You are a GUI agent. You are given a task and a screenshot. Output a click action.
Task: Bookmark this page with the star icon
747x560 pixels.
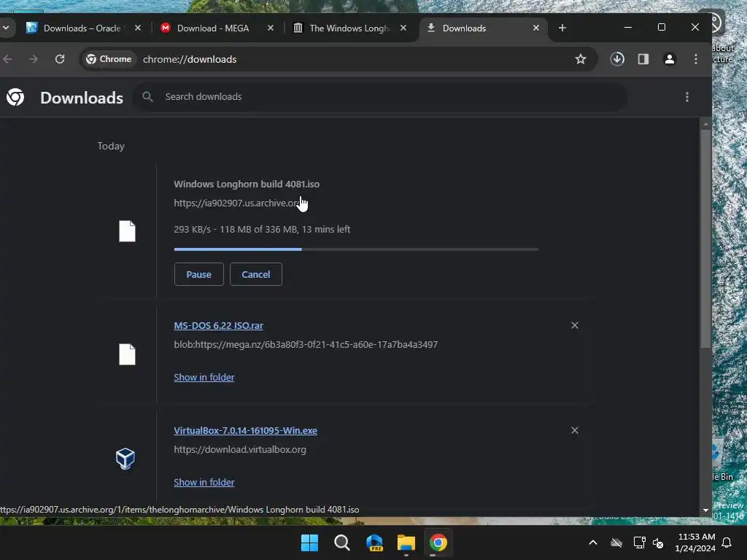(580, 59)
